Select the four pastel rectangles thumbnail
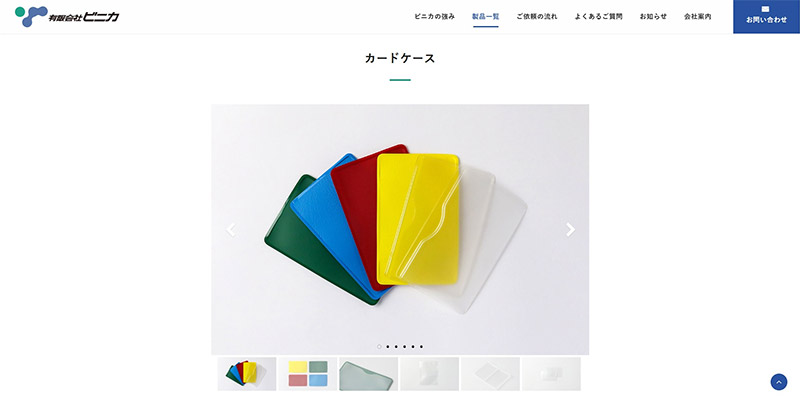The width and height of the screenshot is (800, 403). [x=308, y=374]
